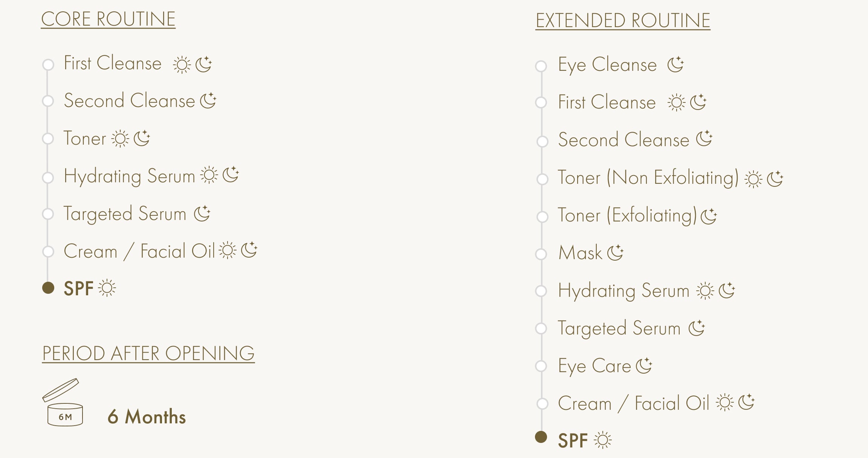Screen dimensions: 868x458
Task: Click the moon icon next to Core Targeted Serum
Action: [202, 214]
